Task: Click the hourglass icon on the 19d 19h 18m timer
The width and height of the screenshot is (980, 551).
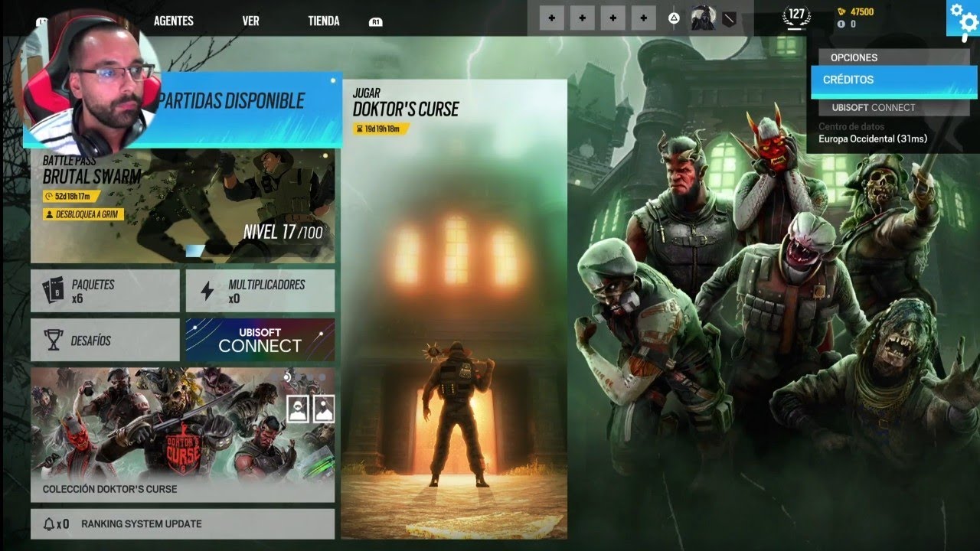Action: click(359, 129)
